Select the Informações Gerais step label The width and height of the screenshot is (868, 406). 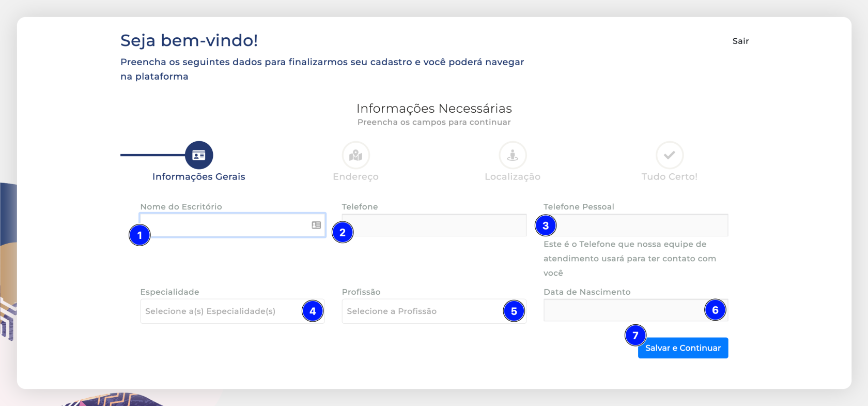pyautogui.click(x=199, y=177)
